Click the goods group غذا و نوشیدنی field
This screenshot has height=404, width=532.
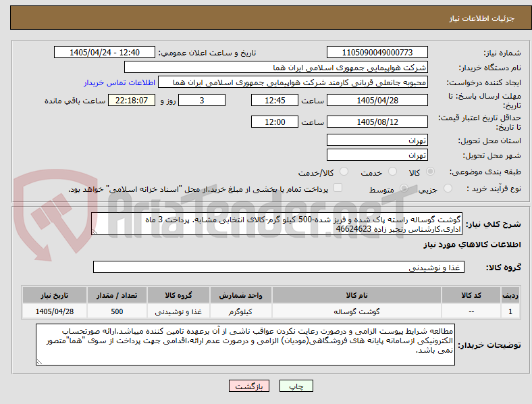[x=279, y=267]
